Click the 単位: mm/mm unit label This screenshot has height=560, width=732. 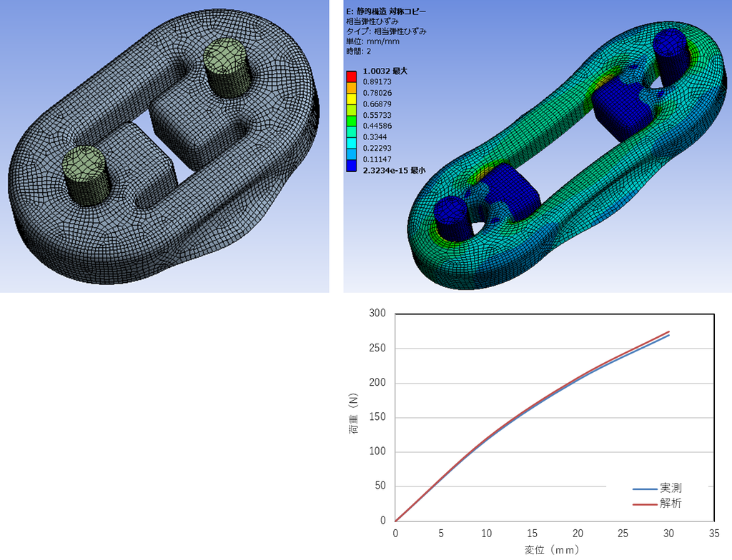[372, 41]
